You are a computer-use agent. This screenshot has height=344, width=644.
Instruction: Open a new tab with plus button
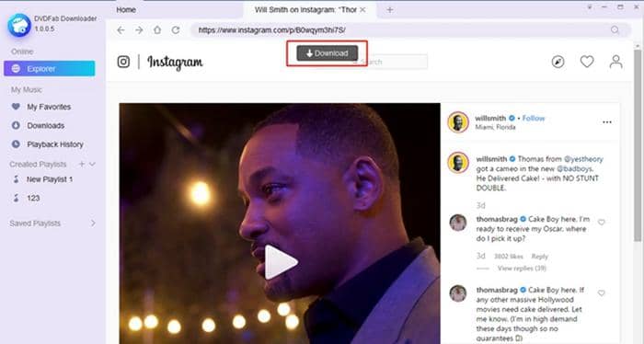(x=390, y=10)
